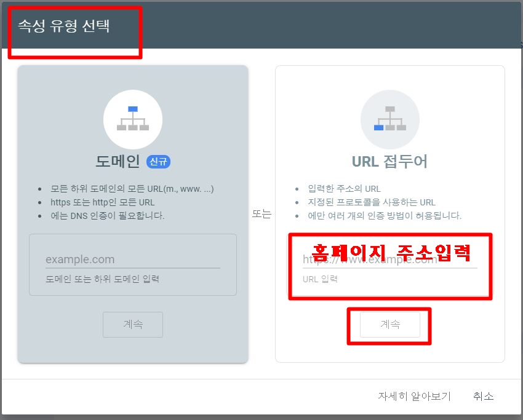
Task: Click the 속성 유형 선택 dialog title
Action: click(64, 26)
